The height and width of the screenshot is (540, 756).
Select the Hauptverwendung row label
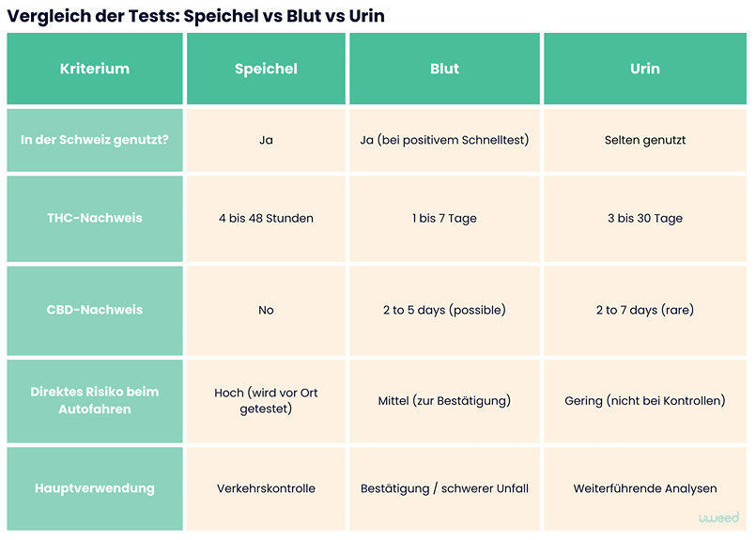pyautogui.click(x=95, y=488)
